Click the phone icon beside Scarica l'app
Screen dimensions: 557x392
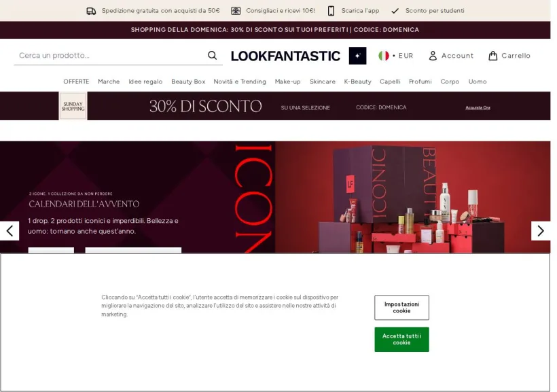pyautogui.click(x=331, y=11)
